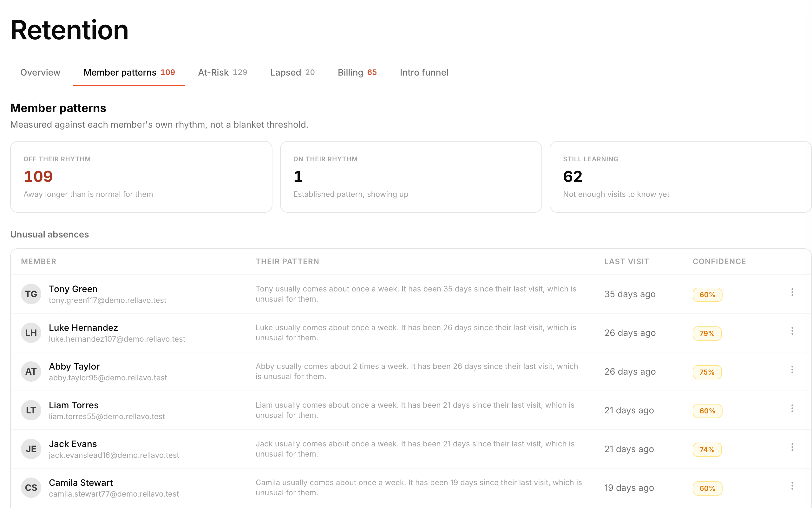The width and height of the screenshot is (812, 508).
Task: Click the 60% confidence badge for Tony Green
Action: (707, 295)
